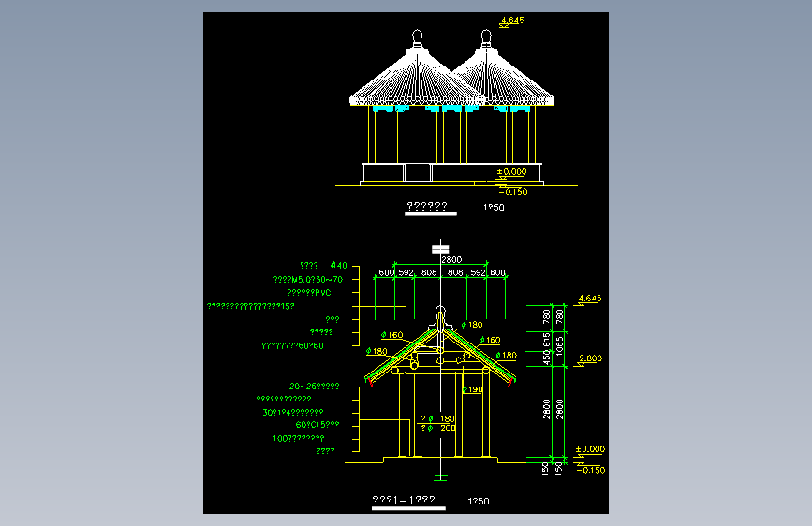This screenshot has width=812, height=526.
Task: Click the finial atop the right pavilion roof
Action: 486,38
